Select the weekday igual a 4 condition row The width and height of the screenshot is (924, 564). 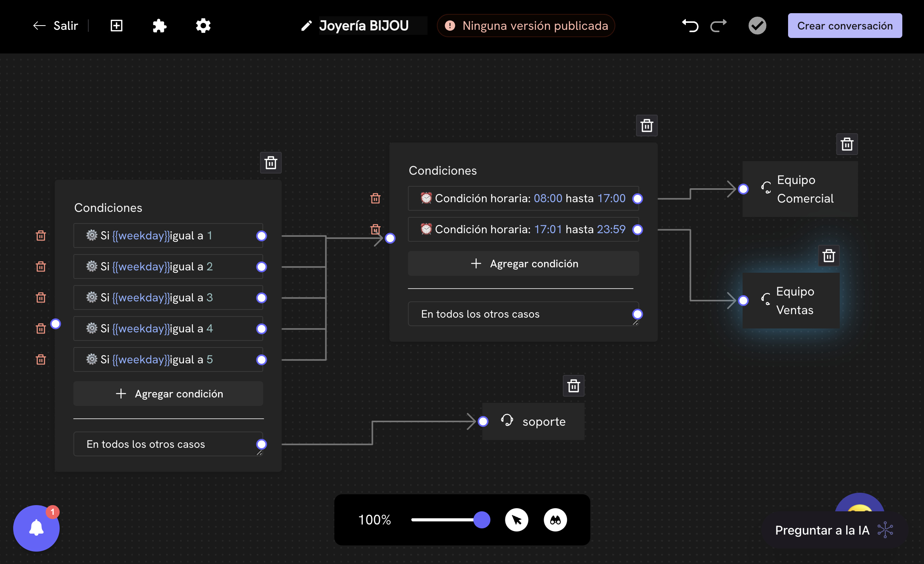tap(168, 328)
